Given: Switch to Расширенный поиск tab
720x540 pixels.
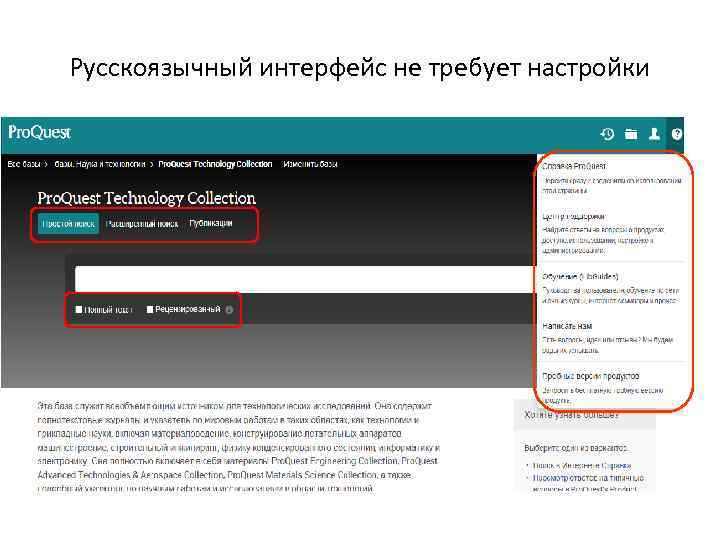Looking at the screenshot, I should 141,224.
